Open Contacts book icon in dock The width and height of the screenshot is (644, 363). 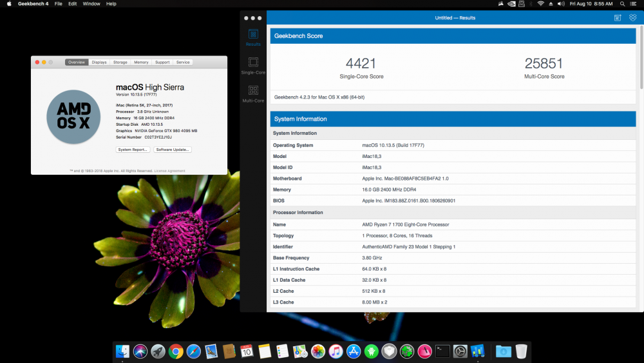(x=229, y=351)
